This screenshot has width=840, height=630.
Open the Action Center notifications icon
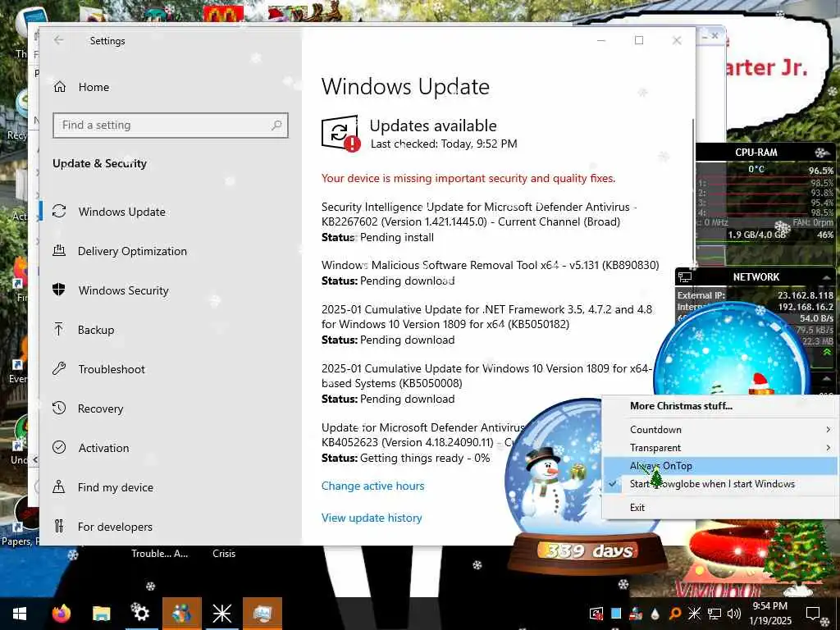pyautogui.click(x=814, y=614)
